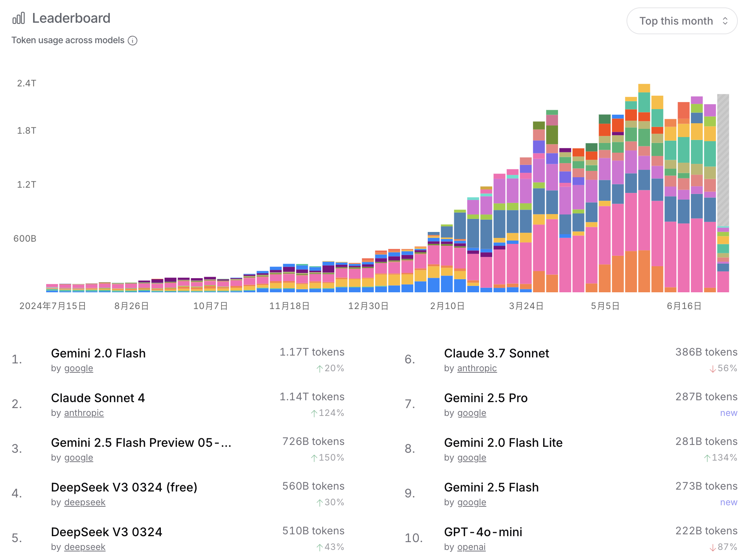Open the Gemini 2.0 Flash Lite entry

point(503,442)
